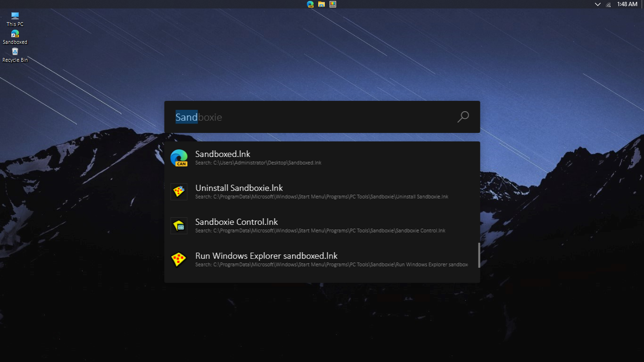Click the Desktop\Sandboxed.lnk path subtitle
The image size is (644, 362).
click(258, 163)
